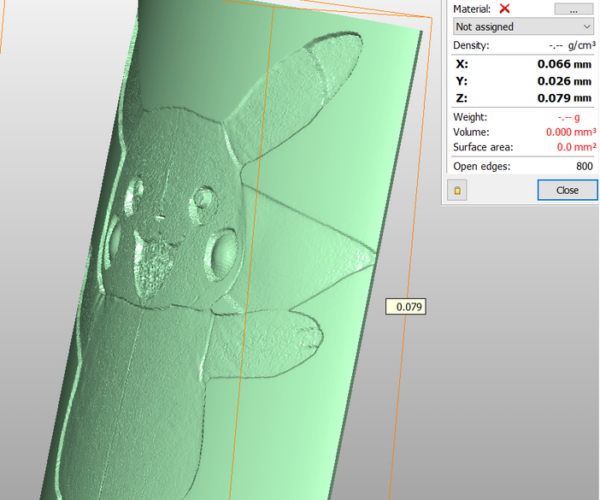Open the 'Not assigned' material dropdown

tap(523, 27)
